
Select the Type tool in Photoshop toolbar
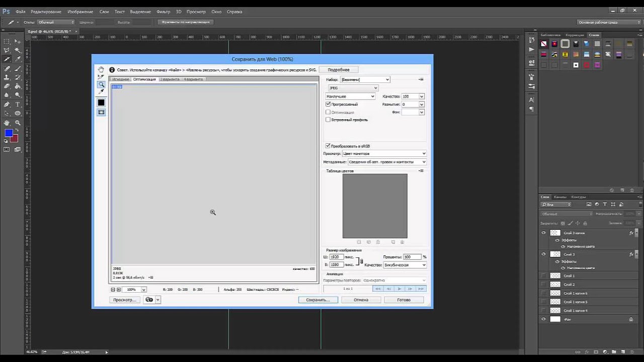coord(18,105)
